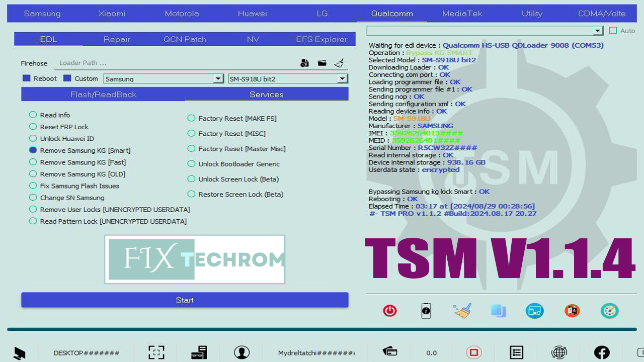Toggle the Custom checkbox

point(67,78)
